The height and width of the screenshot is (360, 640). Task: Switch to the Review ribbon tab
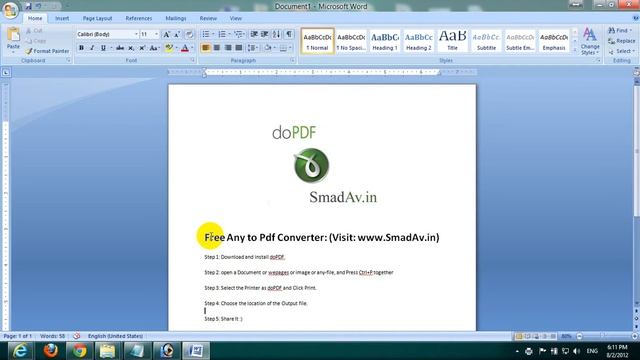pos(208,18)
